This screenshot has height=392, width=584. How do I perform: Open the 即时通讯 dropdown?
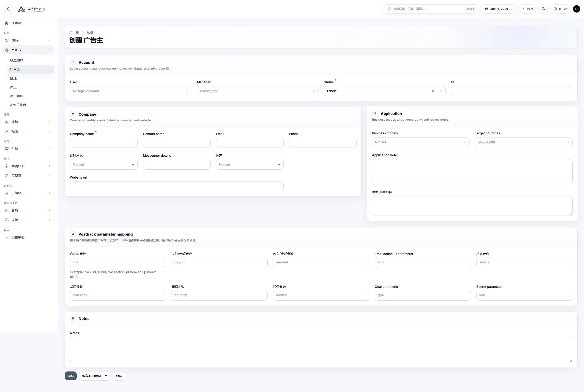104,164
